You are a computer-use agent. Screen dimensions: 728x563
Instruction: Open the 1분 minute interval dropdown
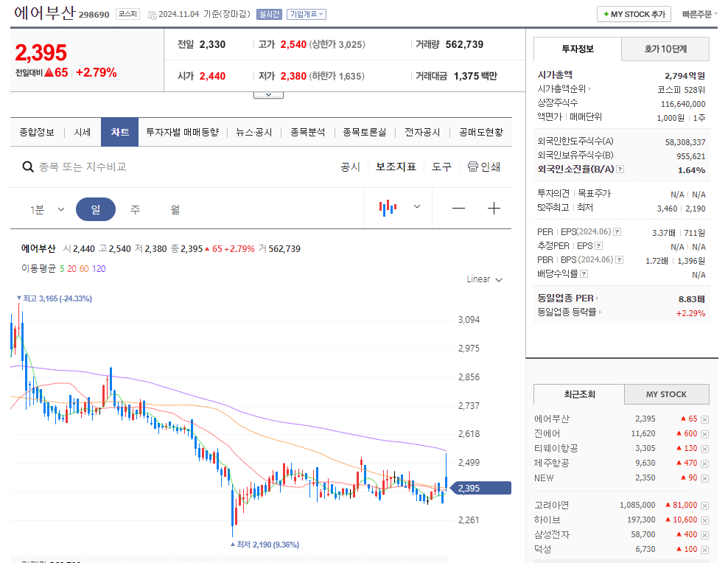point(47,209)
